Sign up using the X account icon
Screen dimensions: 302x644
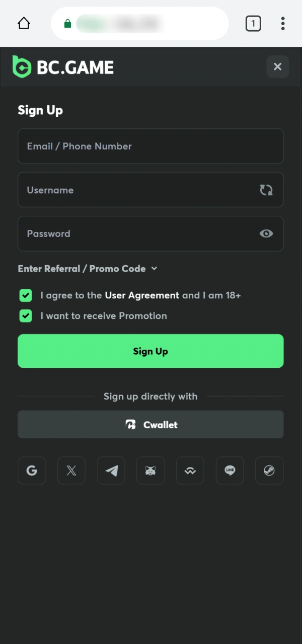pos(71,470)
